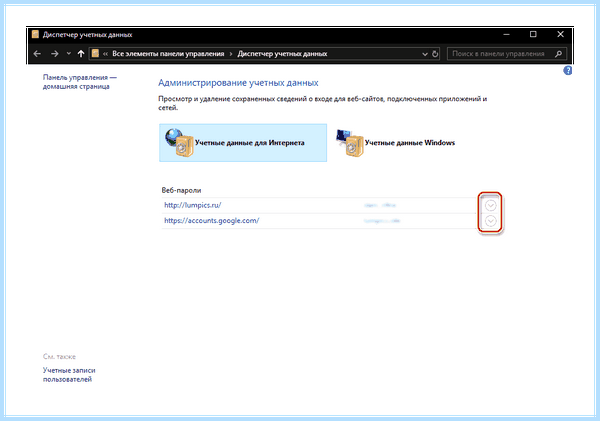The height and width of the screenshot is (421, 600).
Task: Click the address bar folder icon
Action: click(96, 54)
